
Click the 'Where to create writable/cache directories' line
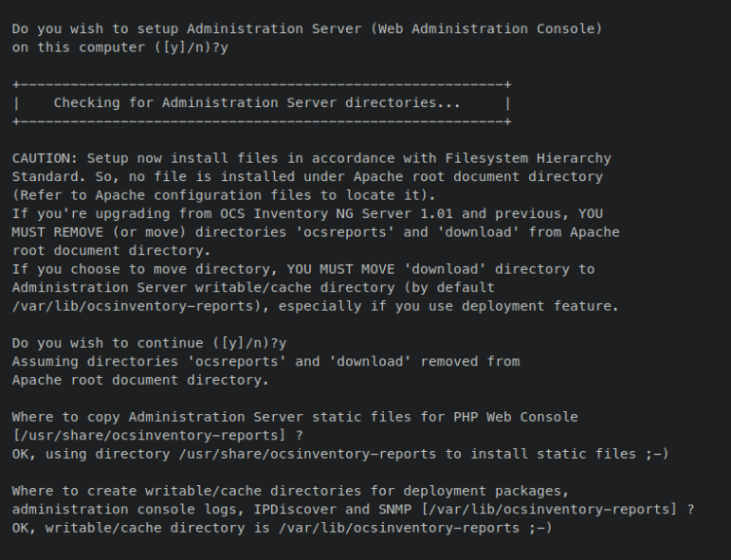(290, 491)
